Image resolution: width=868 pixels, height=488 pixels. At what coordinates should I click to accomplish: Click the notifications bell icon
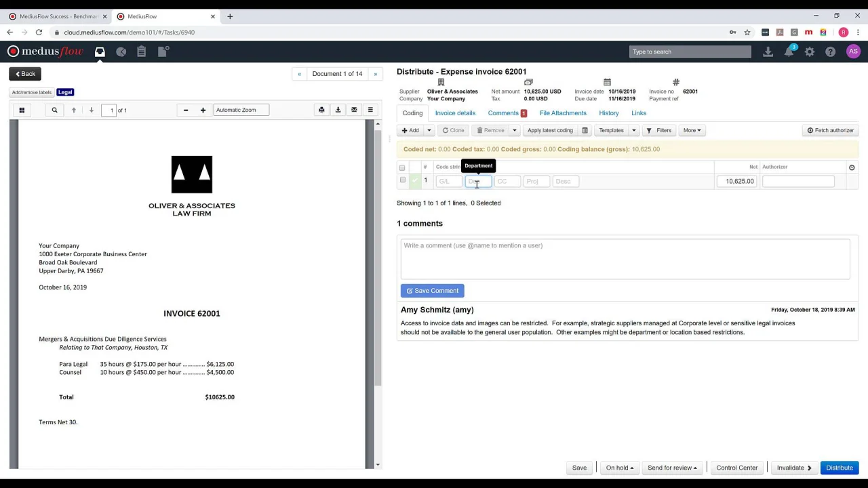click(789, 52)
